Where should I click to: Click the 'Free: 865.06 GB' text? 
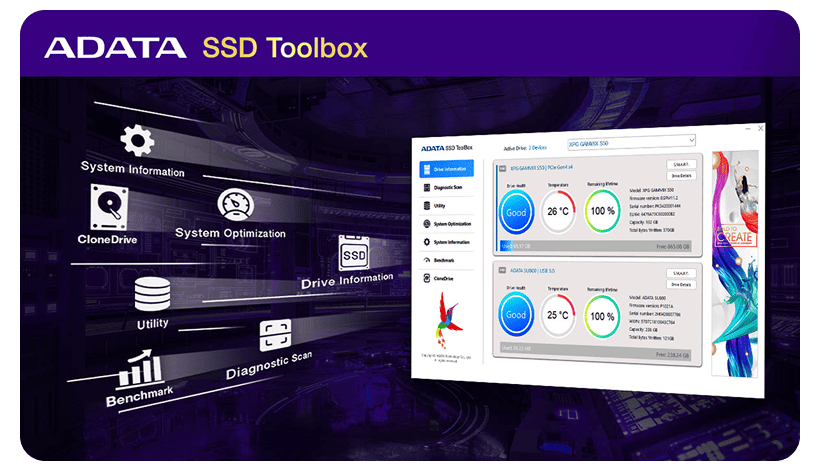coord(673,246)
